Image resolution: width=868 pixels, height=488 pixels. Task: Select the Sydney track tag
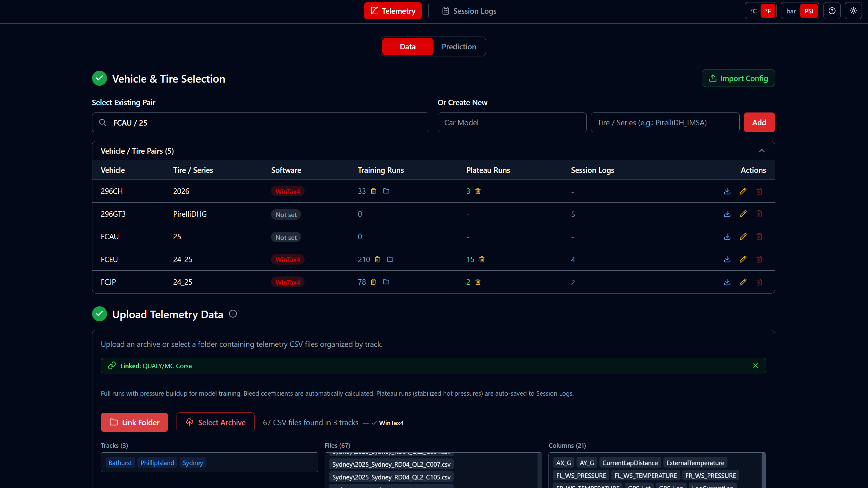pos(193,463)
